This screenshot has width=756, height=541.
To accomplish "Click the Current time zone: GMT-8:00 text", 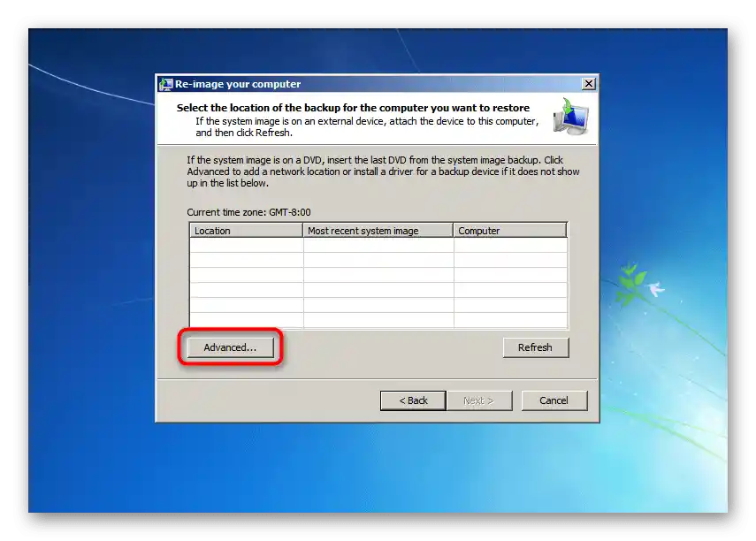I will coord(248,212).
